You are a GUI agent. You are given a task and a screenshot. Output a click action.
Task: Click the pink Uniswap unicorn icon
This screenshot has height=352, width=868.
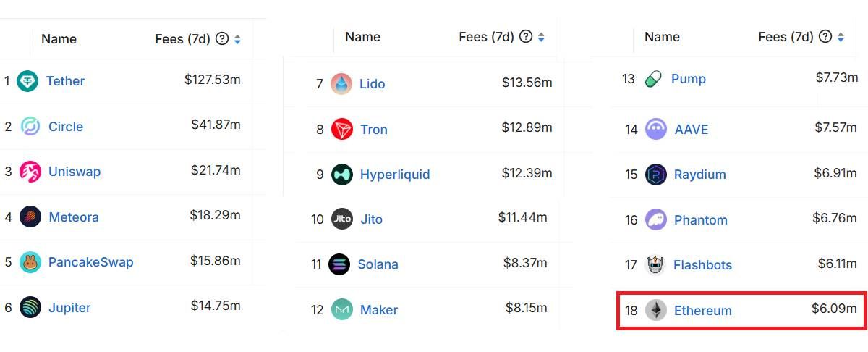(30, 172)
